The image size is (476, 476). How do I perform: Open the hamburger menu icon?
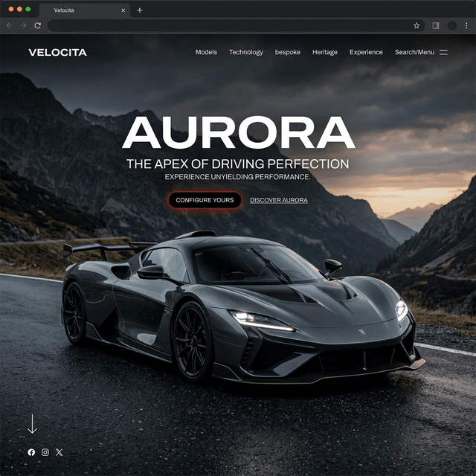pos(443,52)
